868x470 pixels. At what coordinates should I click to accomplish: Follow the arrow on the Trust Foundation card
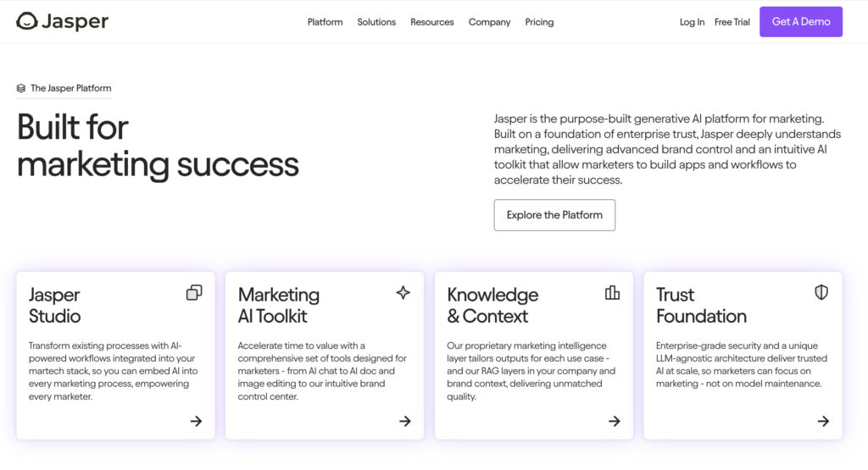coord(823,422)
